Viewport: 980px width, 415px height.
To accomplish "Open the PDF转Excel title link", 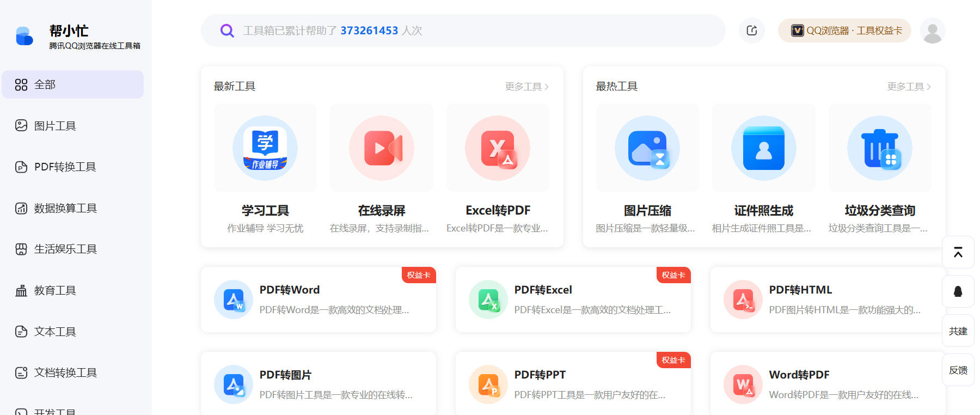I will (543, 290).
